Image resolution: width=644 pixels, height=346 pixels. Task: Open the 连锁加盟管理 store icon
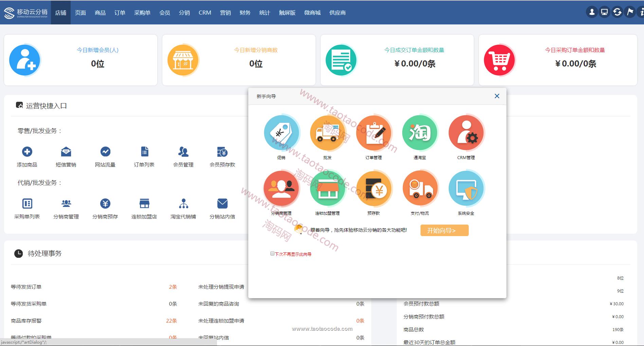pyautogui.click(x=327, y=189)
